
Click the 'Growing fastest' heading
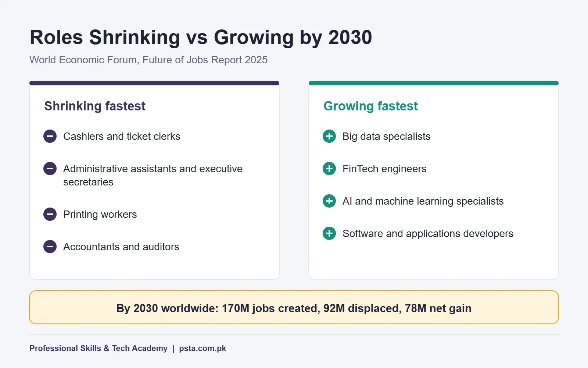(x=370, y=106)
